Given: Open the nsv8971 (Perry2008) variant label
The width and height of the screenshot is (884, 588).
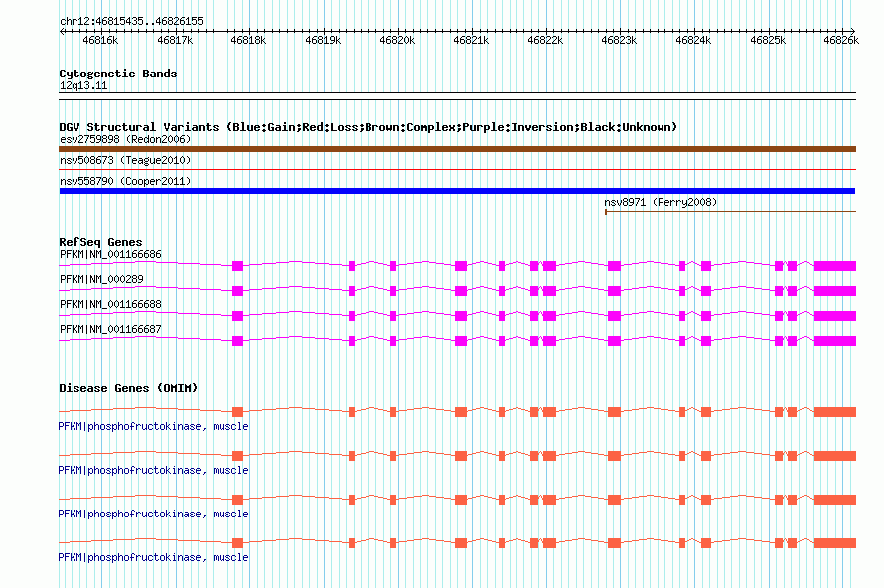Looking at the screenshot, I should coord(661,202).
